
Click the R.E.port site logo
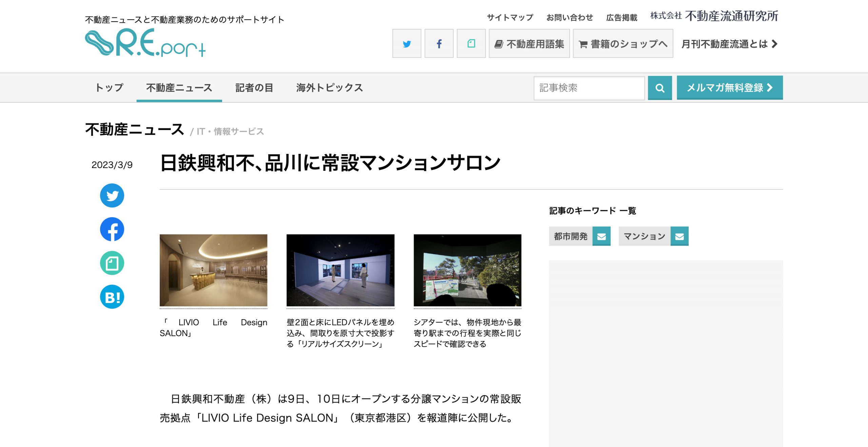tap(145, 43)
